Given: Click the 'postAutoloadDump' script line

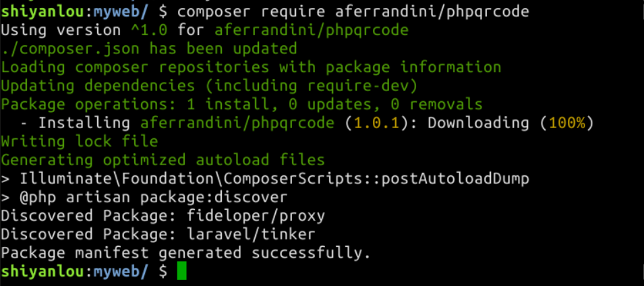Looking at the screenshot, I should [x=265, y=179].
